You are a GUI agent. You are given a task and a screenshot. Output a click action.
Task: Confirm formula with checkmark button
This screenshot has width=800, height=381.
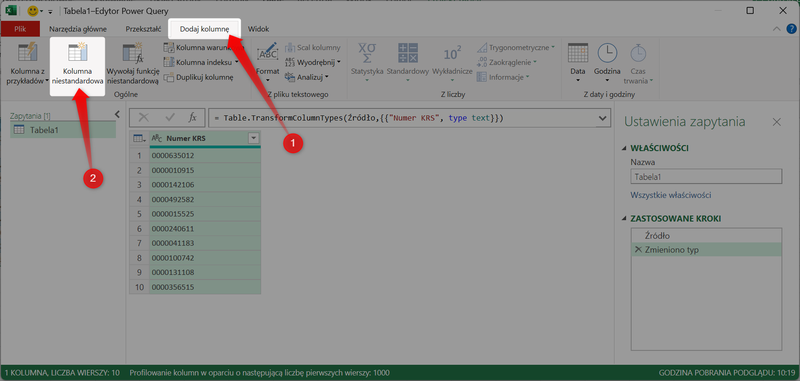coord(169,118)
